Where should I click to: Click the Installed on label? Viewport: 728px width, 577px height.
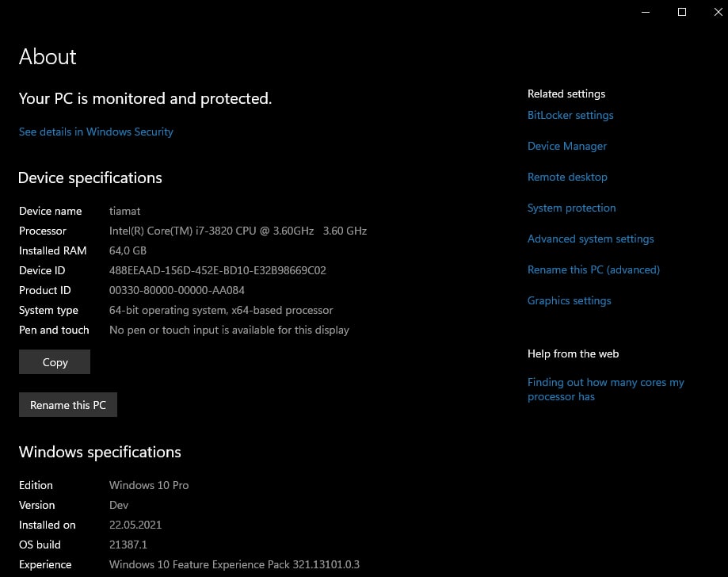point(47,525)
